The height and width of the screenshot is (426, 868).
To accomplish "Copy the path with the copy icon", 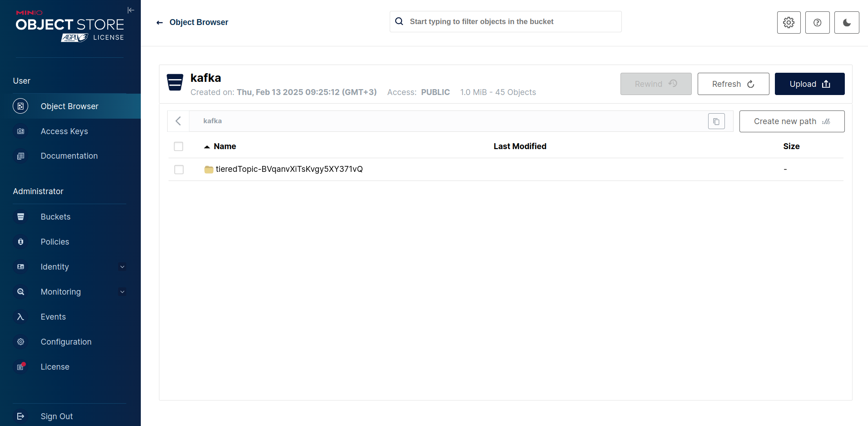I will pos(716,121).
